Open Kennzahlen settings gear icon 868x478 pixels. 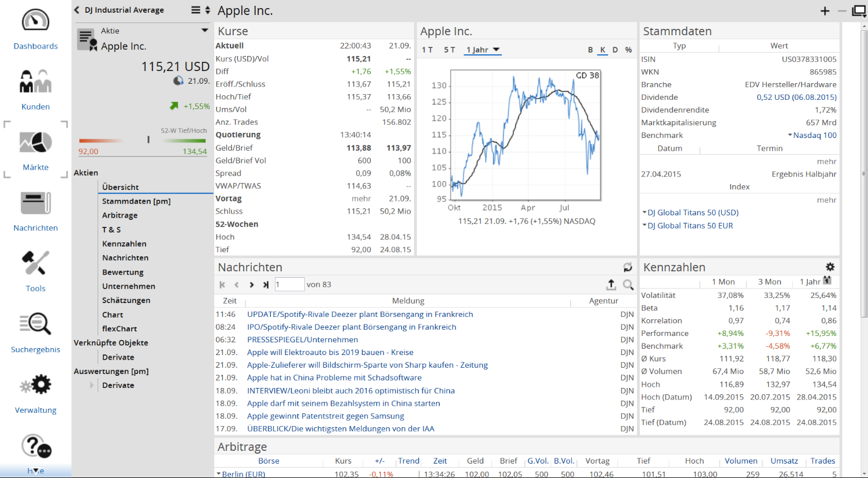[830, 267]
